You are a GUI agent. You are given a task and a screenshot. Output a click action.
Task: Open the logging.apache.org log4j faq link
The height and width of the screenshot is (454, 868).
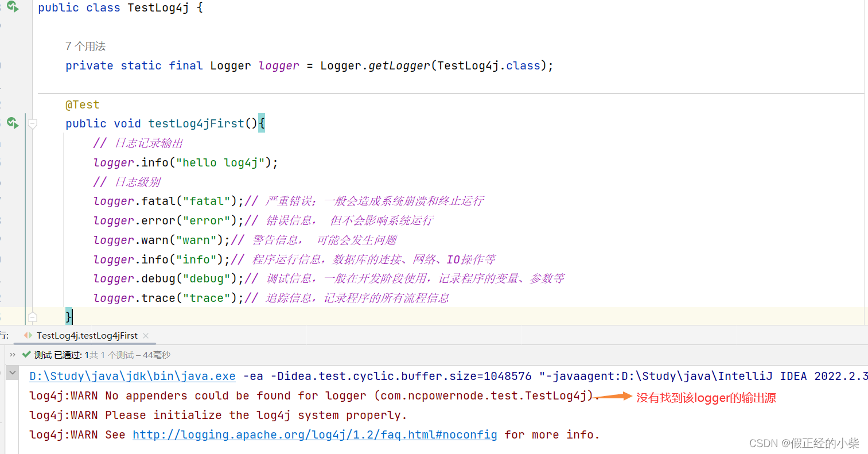315,435
